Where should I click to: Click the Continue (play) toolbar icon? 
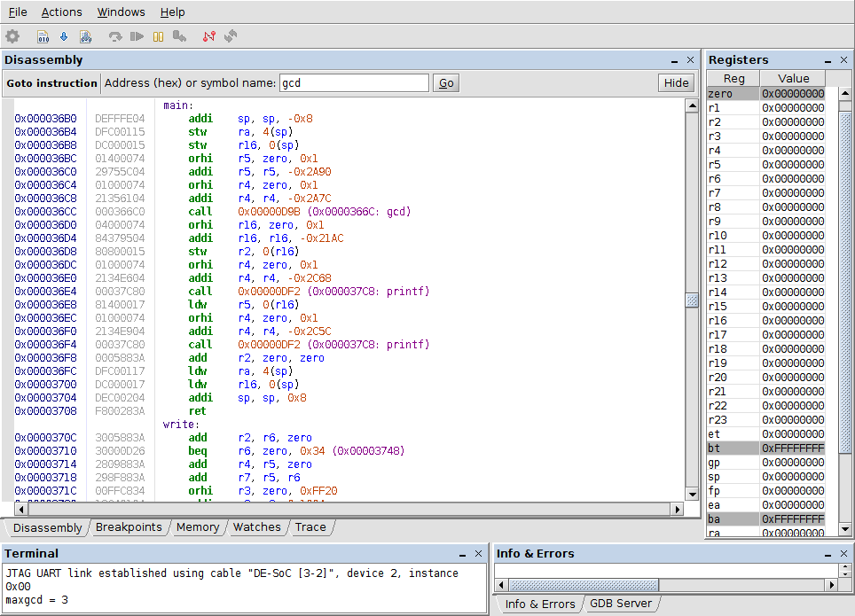point(137,36)
